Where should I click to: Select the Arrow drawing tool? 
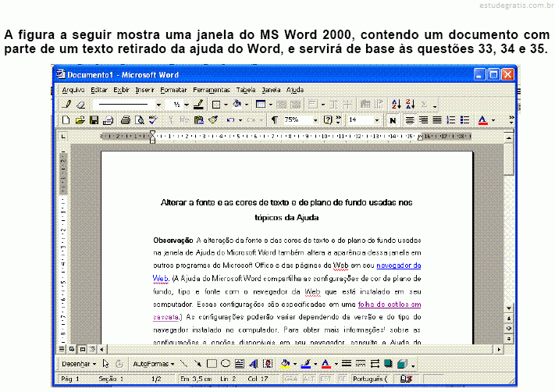click(197, 364)
